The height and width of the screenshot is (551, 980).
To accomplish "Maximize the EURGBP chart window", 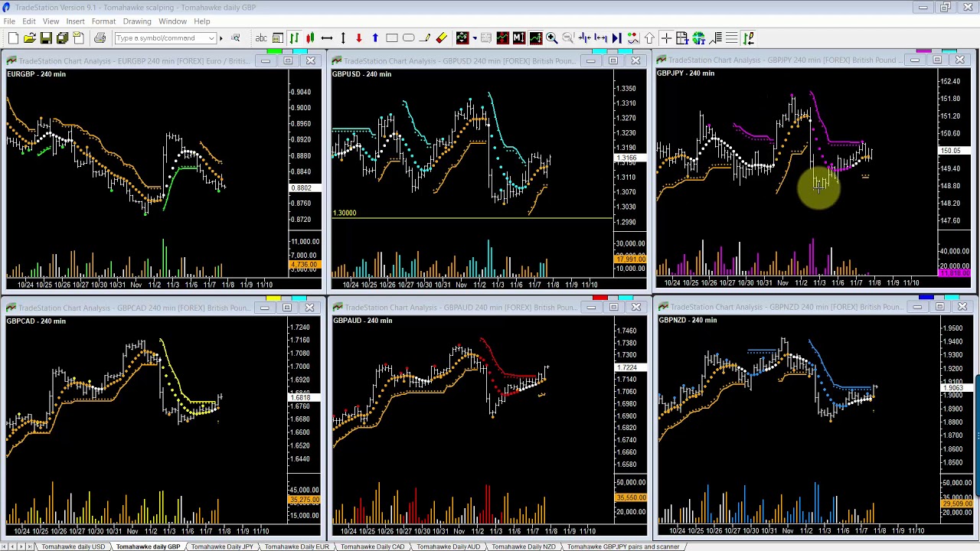I will coord(288,60).
